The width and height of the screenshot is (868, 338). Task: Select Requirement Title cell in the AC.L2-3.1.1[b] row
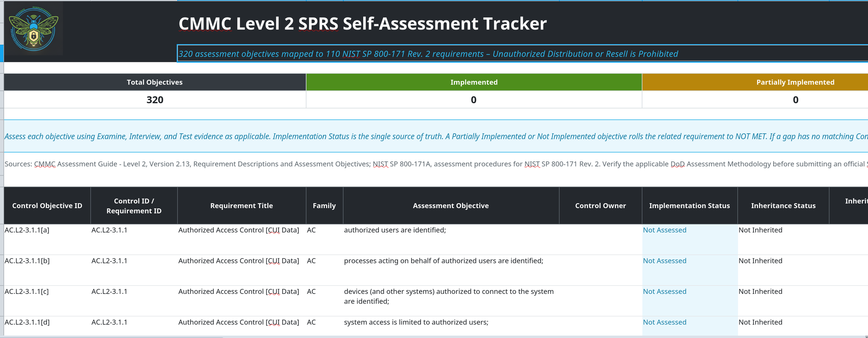click(x=242, y=270)
